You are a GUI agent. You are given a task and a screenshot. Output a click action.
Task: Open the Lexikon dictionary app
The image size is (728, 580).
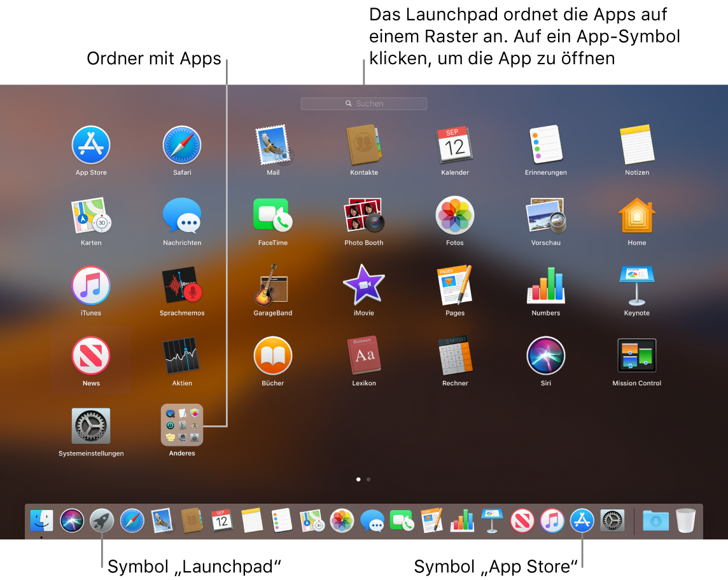(x=364, y=355)
